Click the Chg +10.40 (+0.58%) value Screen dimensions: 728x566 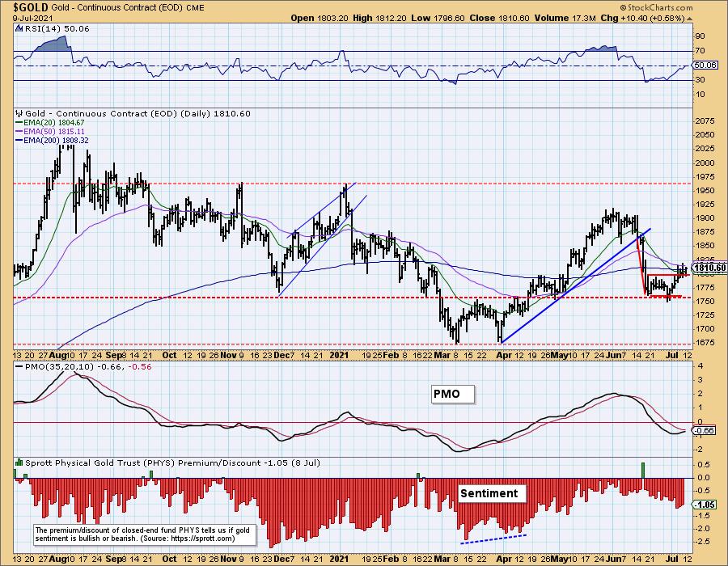click(x=642, y=18)
